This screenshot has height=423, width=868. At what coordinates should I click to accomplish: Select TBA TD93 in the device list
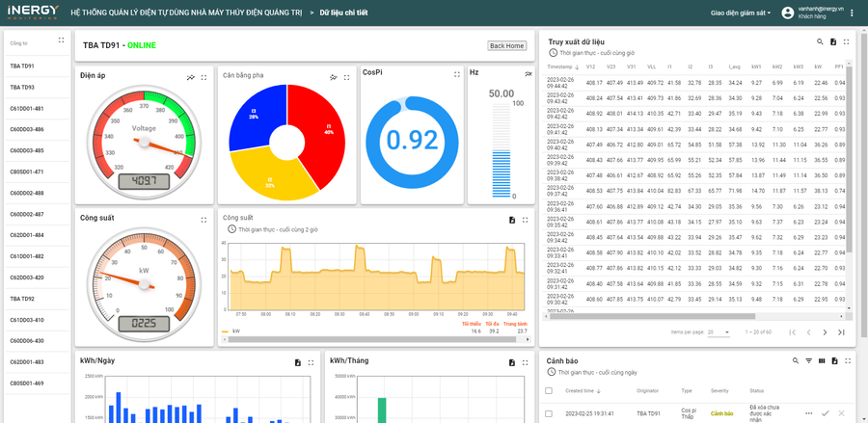(x=22, y=87)
